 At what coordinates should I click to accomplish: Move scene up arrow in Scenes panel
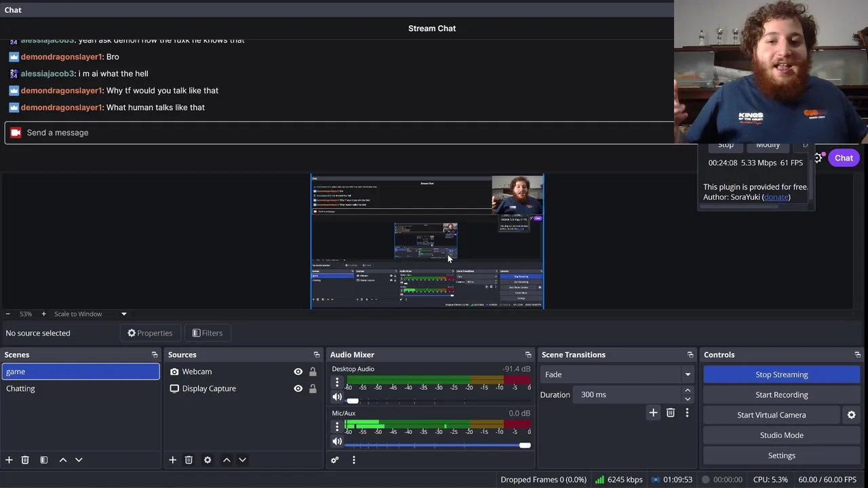62,460
